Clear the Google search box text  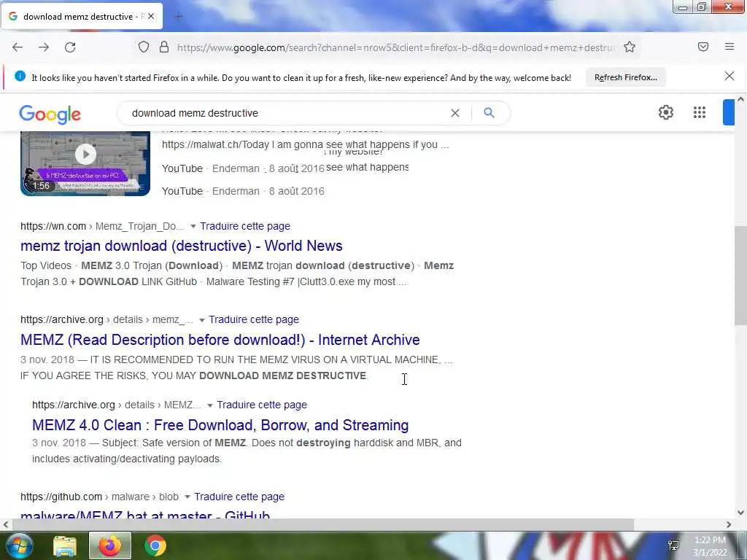click(455, 113)
